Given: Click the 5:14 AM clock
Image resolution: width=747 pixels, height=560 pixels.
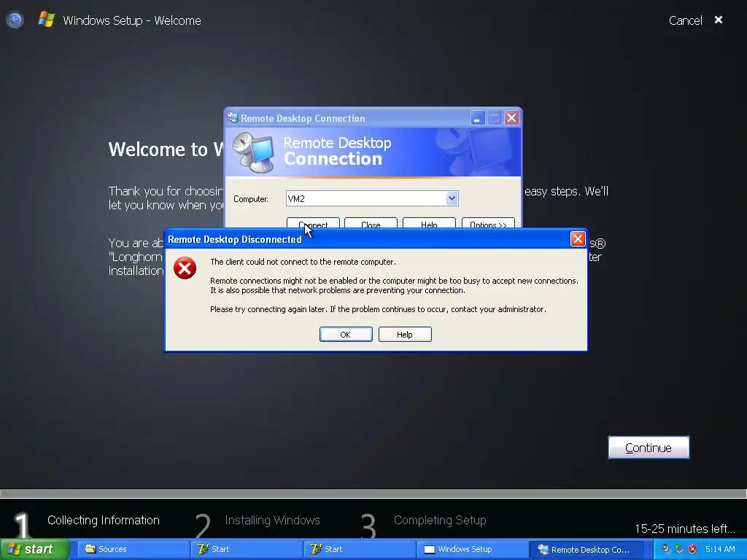Looking at the screenshot, I should [720, 549].
